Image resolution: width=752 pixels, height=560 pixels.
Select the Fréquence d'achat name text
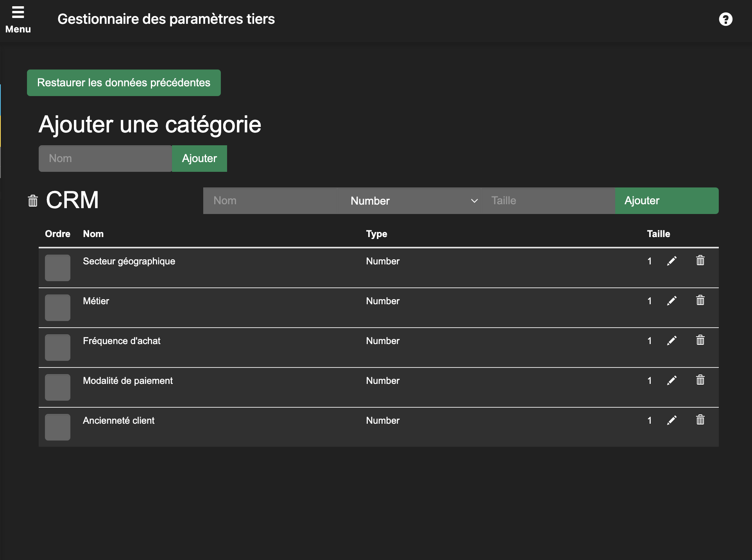(122, 341)
